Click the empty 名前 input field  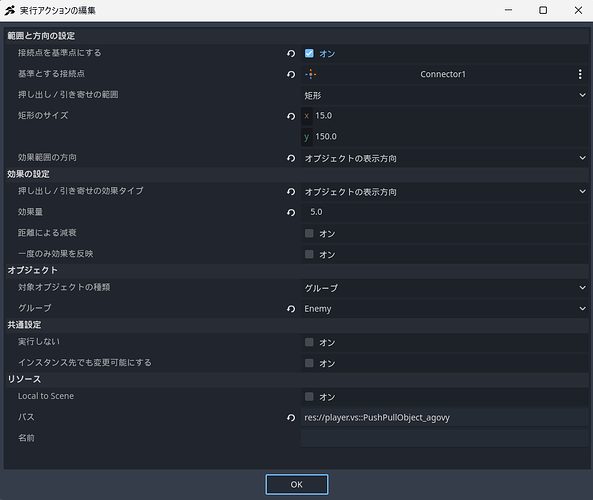[445, 438]
